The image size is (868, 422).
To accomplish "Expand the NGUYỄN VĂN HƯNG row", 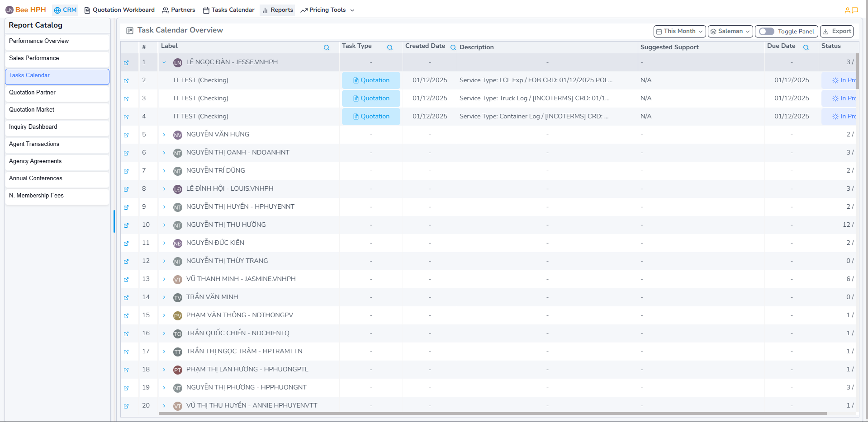I will 164,135.
